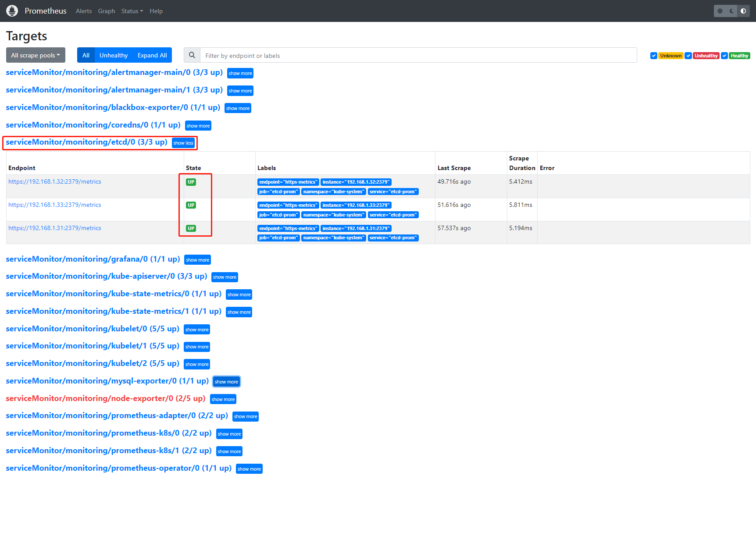
Task: Expand alertmanager-main/0 with show more
Action: [240, 73]
